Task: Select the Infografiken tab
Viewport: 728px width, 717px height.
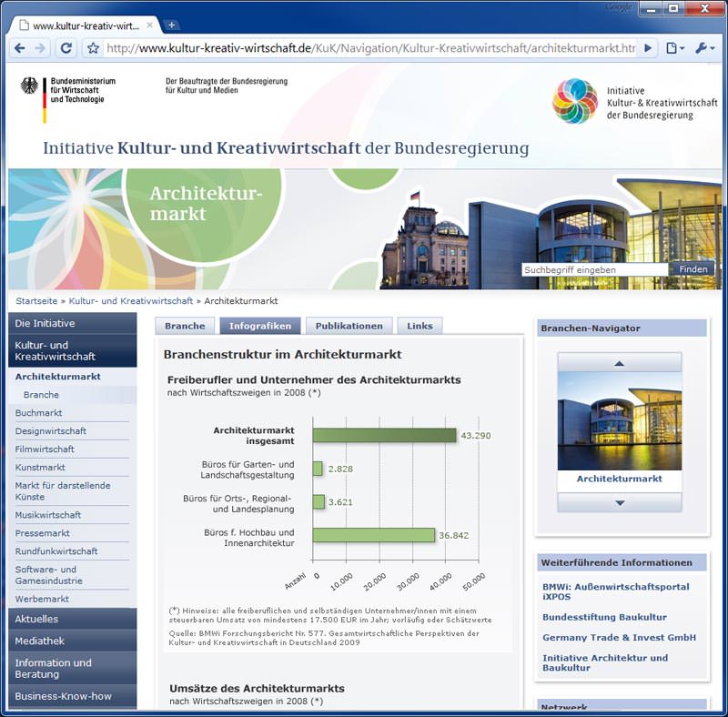Action: pyautogui.click(x=260, y=326)
